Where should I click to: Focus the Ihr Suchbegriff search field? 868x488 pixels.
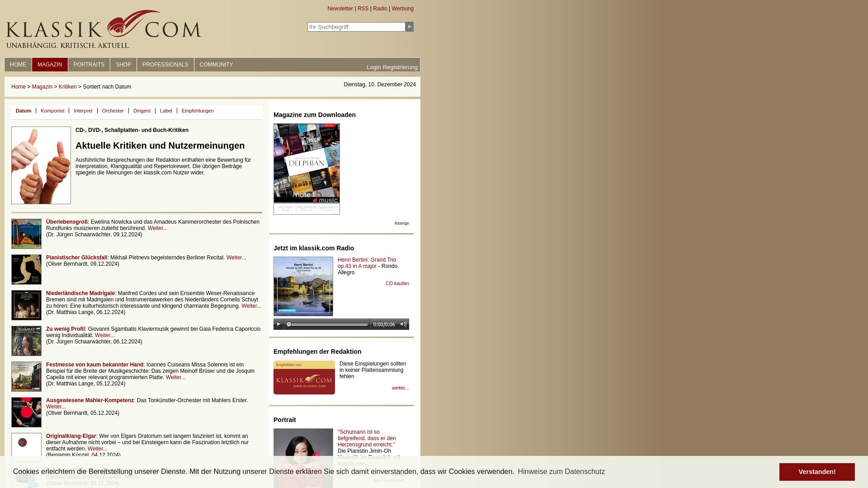pyautogui.click(x=356, y=27)
